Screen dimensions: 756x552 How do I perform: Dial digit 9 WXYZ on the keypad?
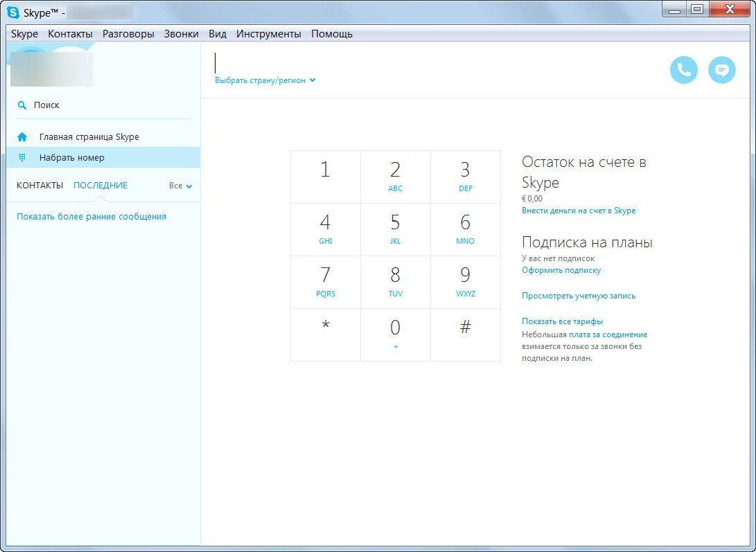click(x=465, y=282)
